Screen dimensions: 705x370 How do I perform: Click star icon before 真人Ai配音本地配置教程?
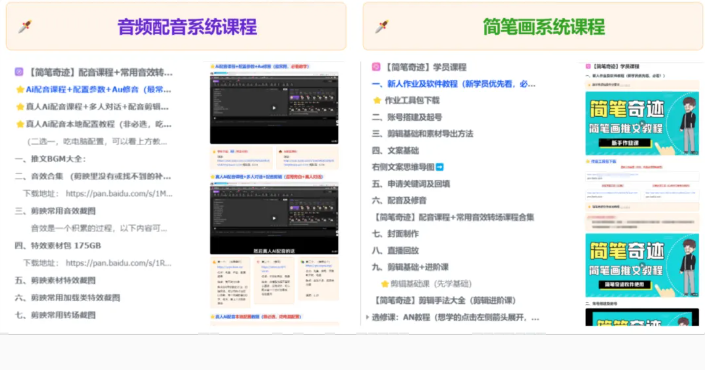tap(20, 125)
